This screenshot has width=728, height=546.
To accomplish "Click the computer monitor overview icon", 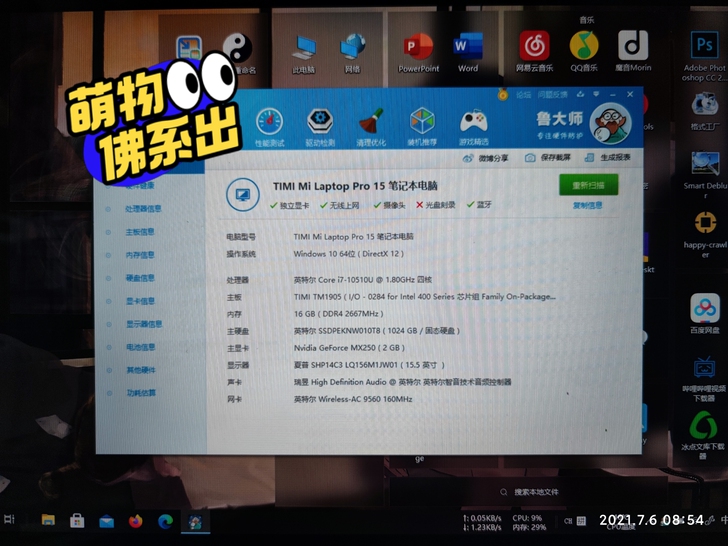I will (x=242, y=195).
